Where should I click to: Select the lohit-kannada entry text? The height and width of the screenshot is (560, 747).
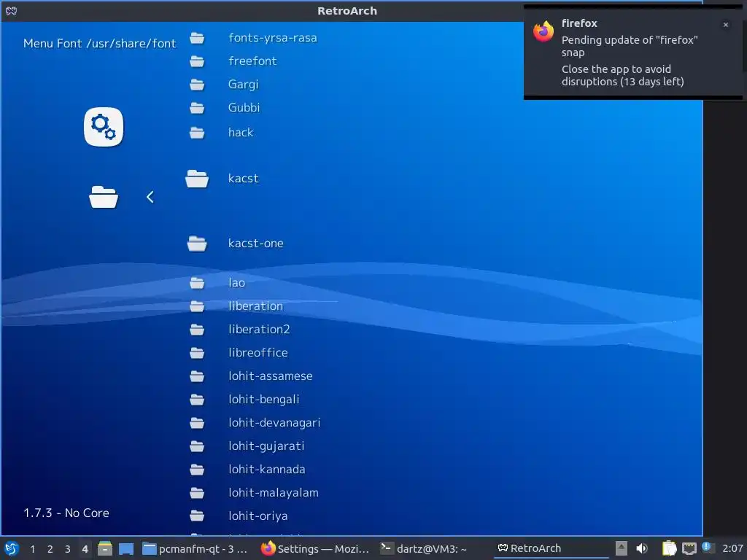point(267,470)
